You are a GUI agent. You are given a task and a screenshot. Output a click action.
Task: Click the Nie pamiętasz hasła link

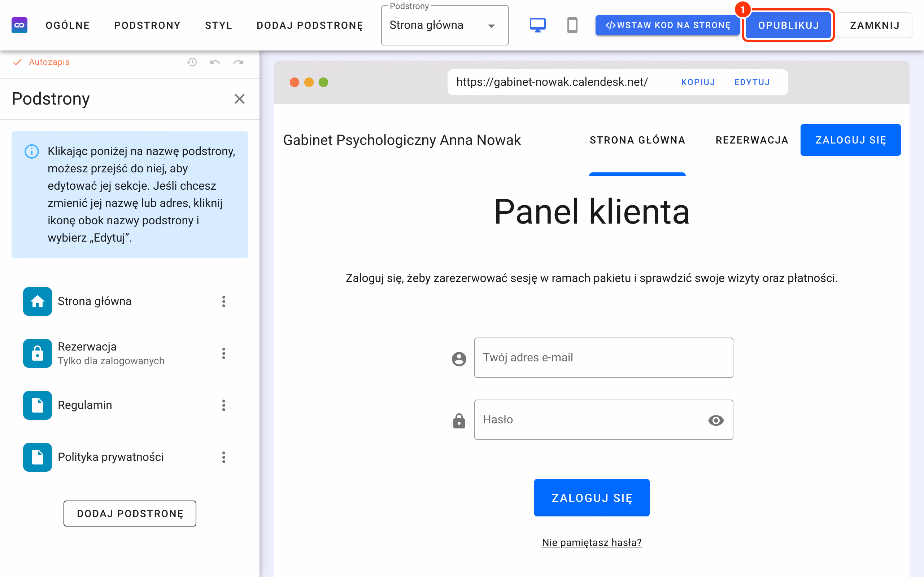coord(592,542)
